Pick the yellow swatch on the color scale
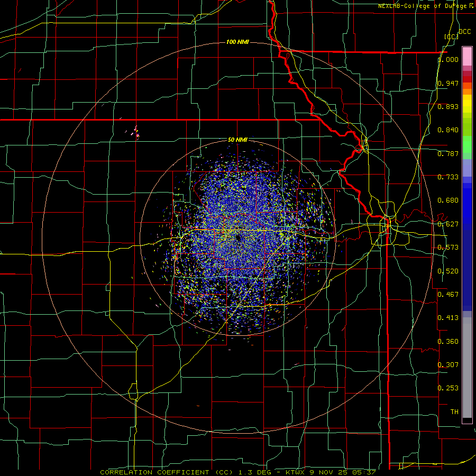This screenshot has width=476, height=476. click(x=467, y=104)
